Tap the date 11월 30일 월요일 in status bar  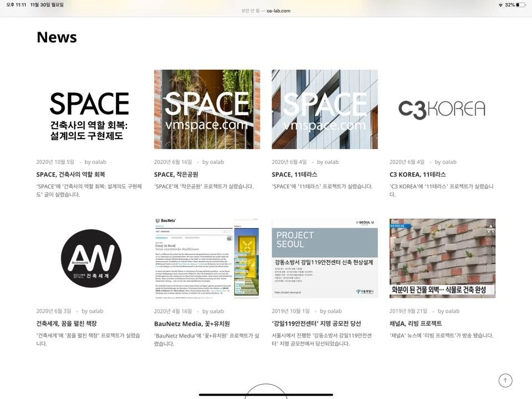click(47, 5)
